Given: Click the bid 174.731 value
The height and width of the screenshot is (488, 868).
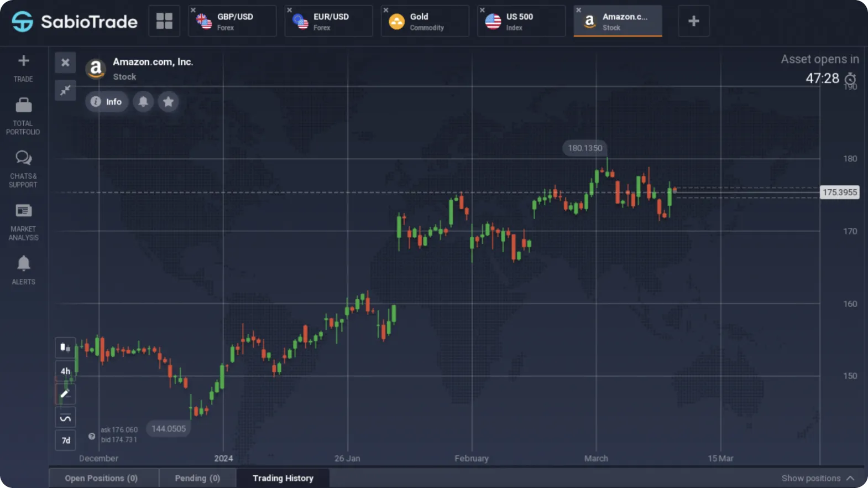Looking at the screenshot, I should (119, 440).
